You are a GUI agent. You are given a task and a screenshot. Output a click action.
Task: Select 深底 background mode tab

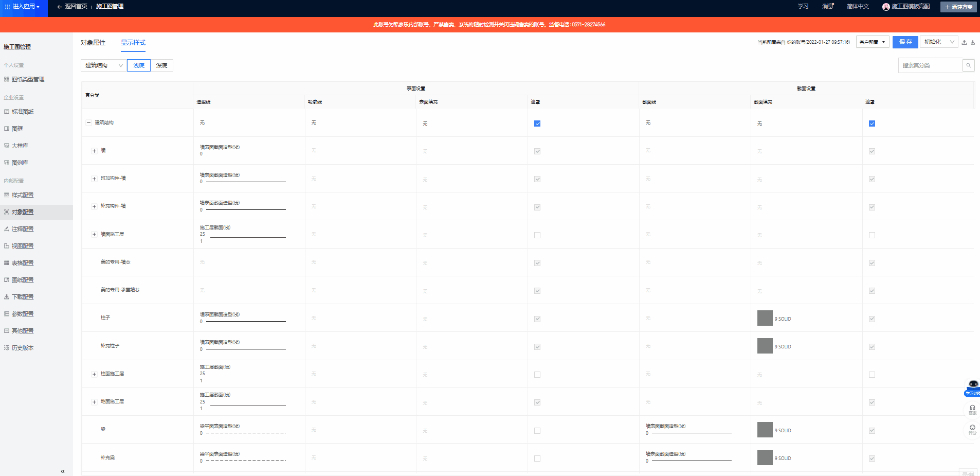click(x=161, y=65)
